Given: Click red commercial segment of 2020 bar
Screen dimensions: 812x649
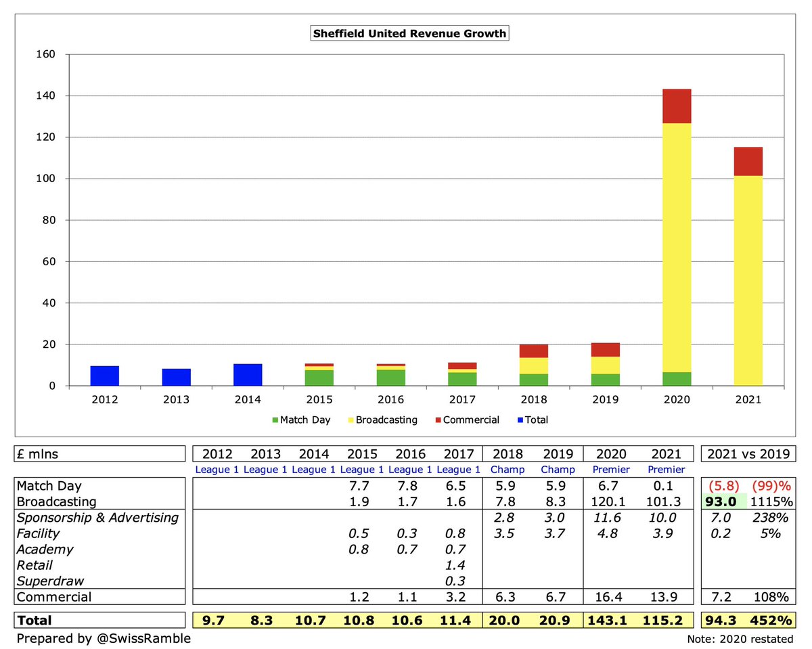Looking at the screenshot, I should click(x=677, y=106).
